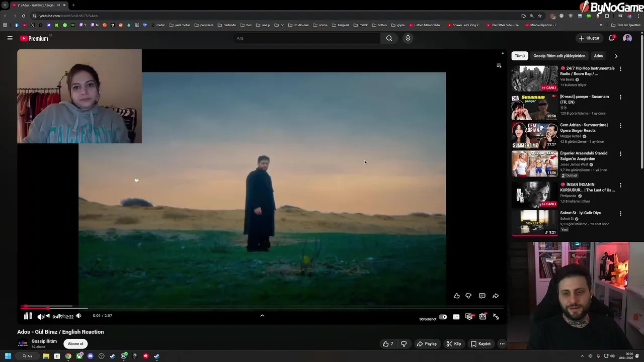Switch to theater mode in player
Viewport: 644px width, 362px height.
(x=482, y=317)
